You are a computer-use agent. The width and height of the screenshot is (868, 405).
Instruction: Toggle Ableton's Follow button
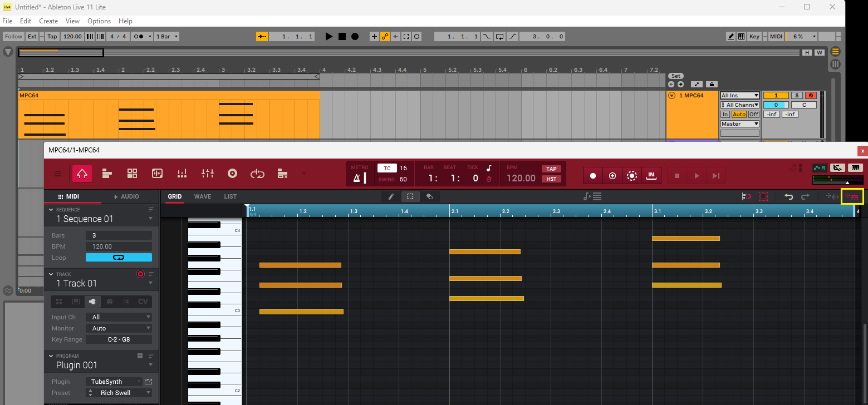pos(13,36)
